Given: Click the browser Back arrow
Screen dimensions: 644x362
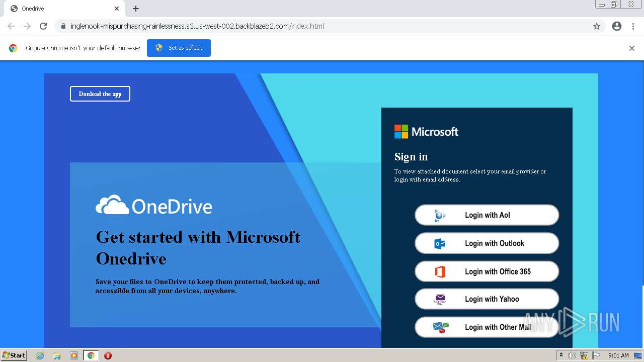Looking at the screenshot, I should click(11, 26).
